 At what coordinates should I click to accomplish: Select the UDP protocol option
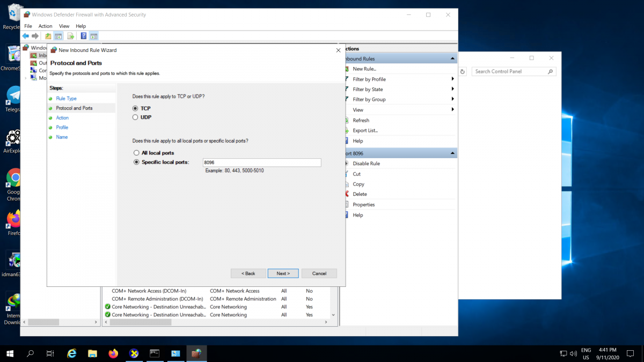point(136,117)
